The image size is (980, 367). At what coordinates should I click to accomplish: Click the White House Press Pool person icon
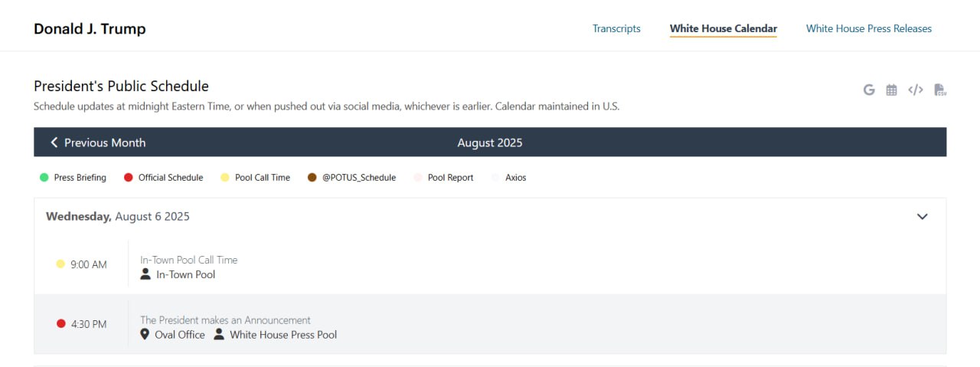pyautogui.click(x=219, y=335)
